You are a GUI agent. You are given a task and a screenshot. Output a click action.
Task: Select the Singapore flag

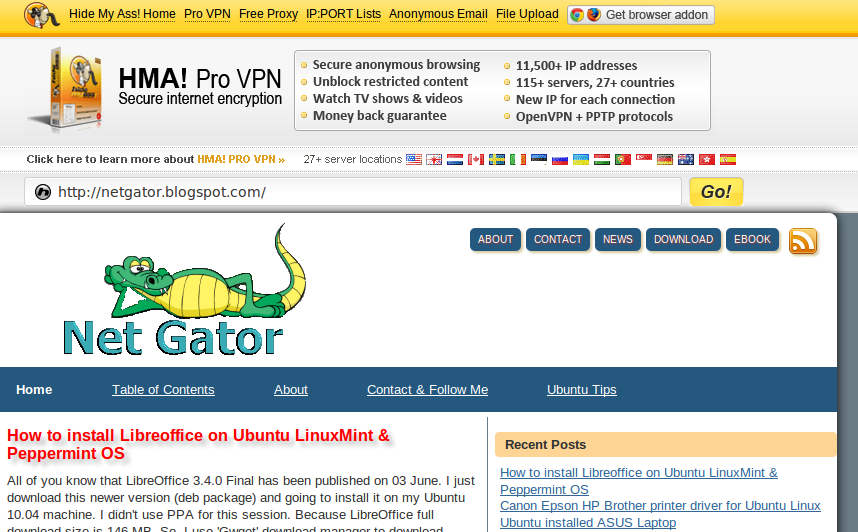pos(644,159)
